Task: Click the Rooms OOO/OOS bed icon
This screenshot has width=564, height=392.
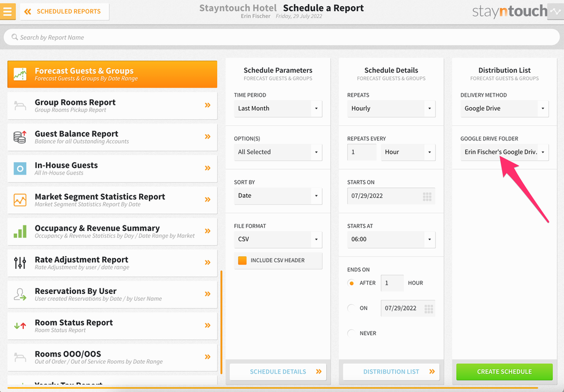Action: [x=20, y=357]
